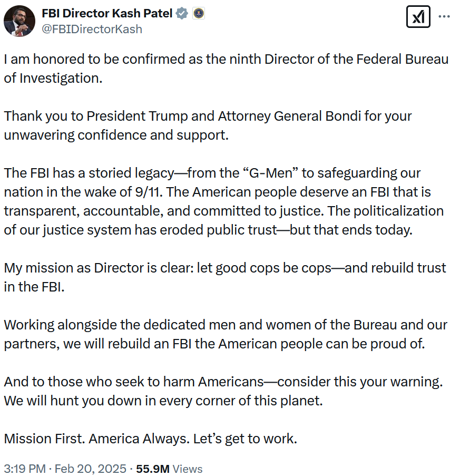Click the sentence starting 'I am honored to be confirmed'
The image size is (450, 476).
(226, 69)
